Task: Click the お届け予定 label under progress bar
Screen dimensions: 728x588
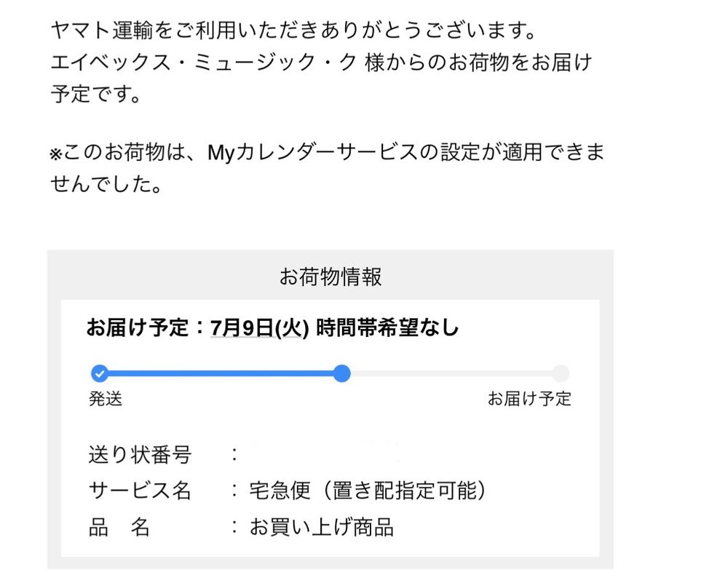Action: click(x=529, y=399)
